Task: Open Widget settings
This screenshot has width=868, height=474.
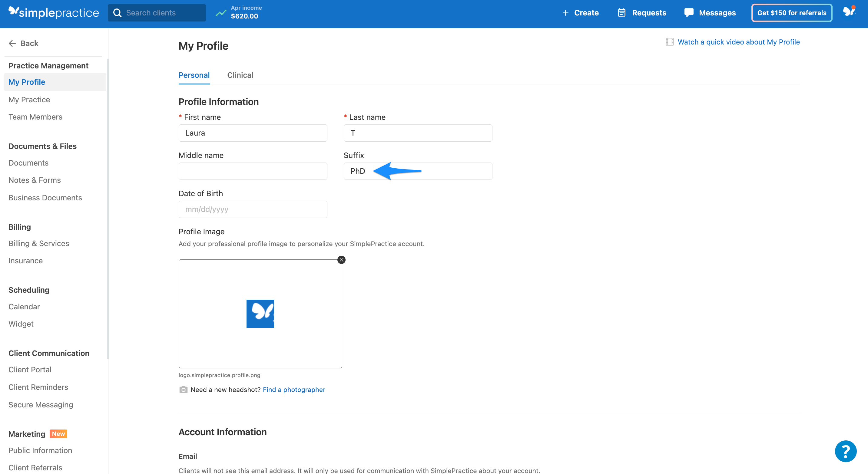Action: (21, 324)
